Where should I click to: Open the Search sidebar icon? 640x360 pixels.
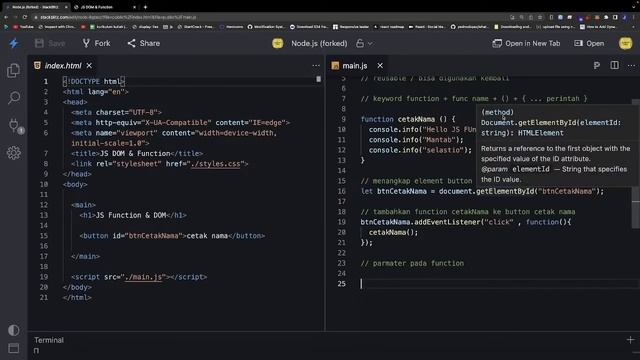(x=14, y=98)
